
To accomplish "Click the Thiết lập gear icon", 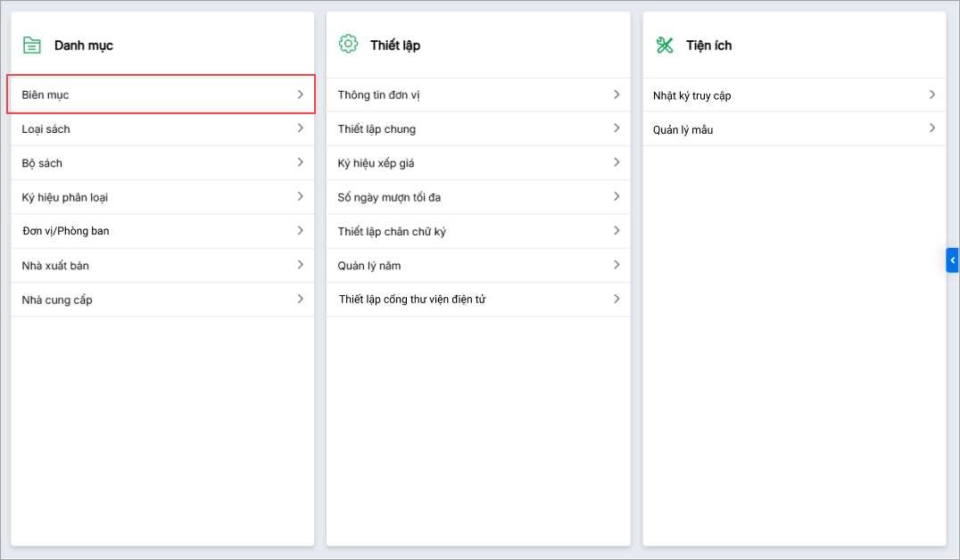I will point(348,44).
